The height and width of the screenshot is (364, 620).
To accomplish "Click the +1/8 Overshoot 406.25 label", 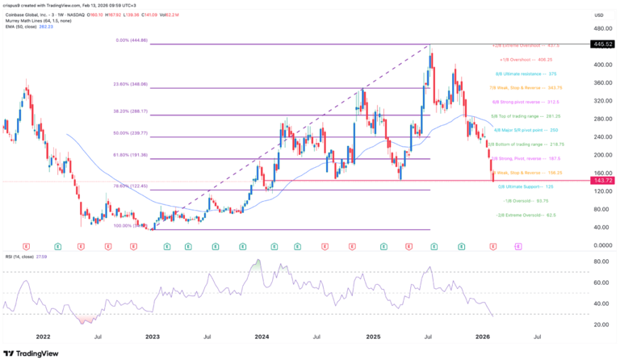I will pos(526,60).
